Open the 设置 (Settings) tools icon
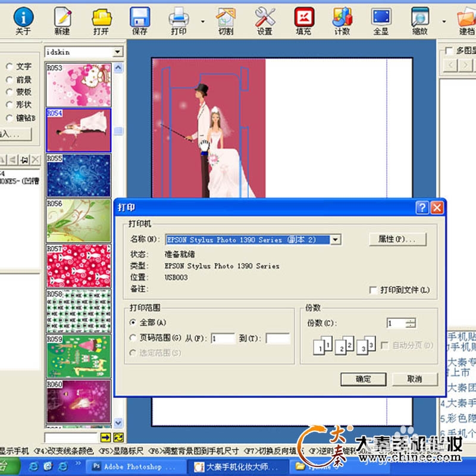 pyautogui.click(x=265, y=21)
